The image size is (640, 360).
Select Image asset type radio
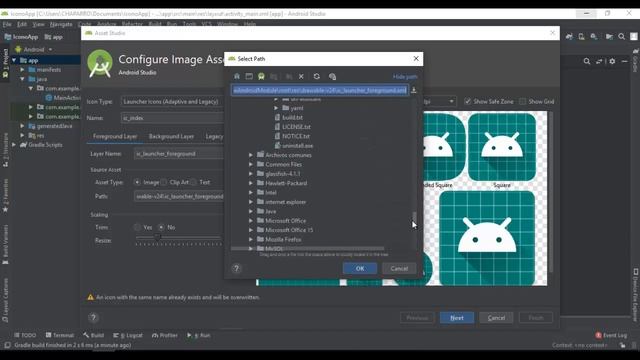[x=137, y=182]
